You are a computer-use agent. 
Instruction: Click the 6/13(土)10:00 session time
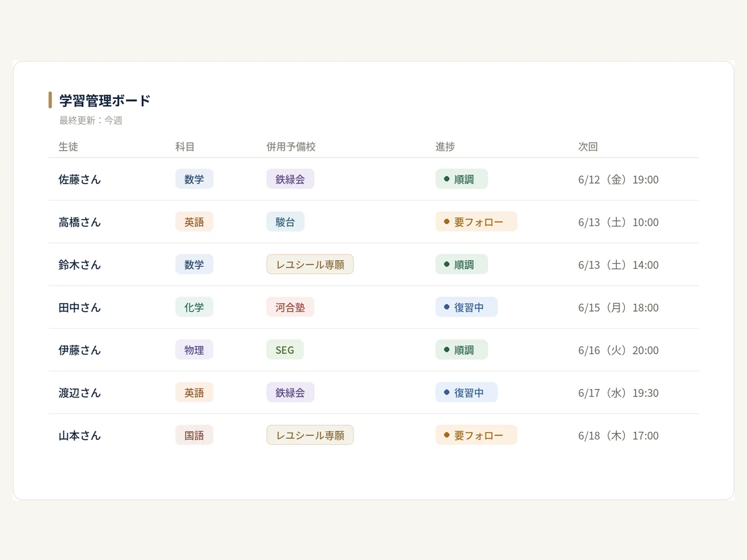click(618, 223)
